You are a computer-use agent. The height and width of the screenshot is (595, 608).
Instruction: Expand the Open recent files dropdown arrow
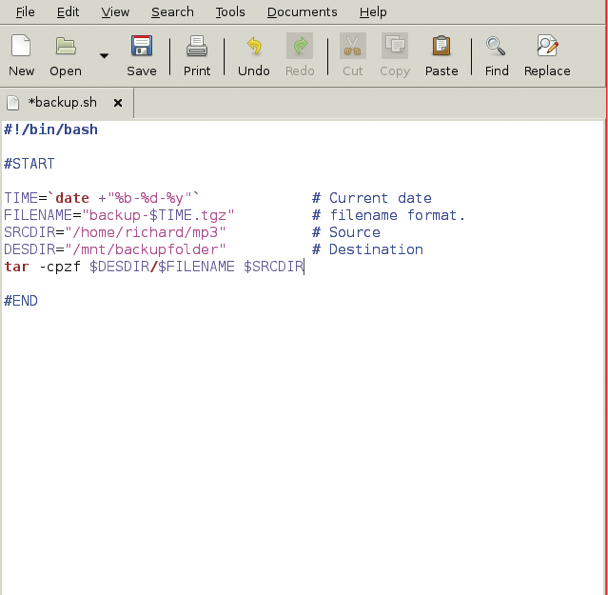pos(104,56)
